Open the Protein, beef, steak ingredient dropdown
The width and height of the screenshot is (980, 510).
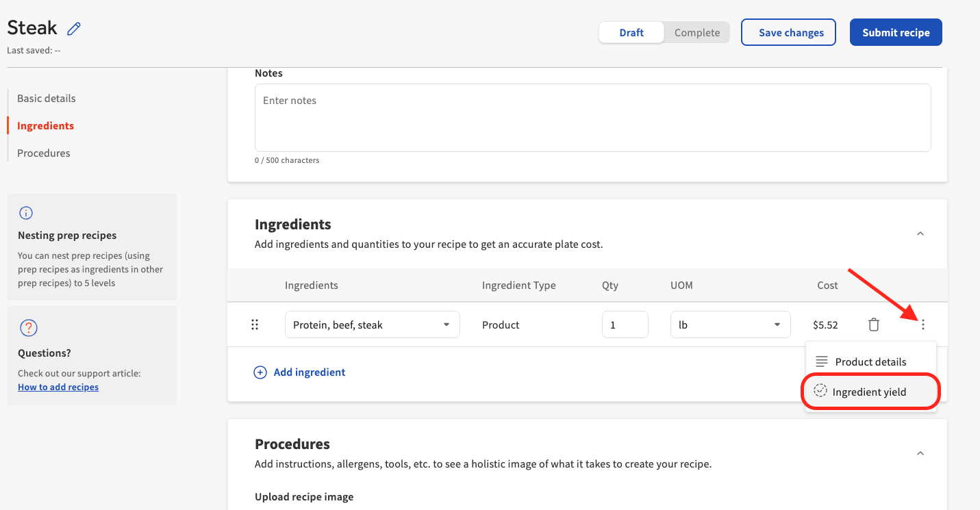[x=372, y=324]
